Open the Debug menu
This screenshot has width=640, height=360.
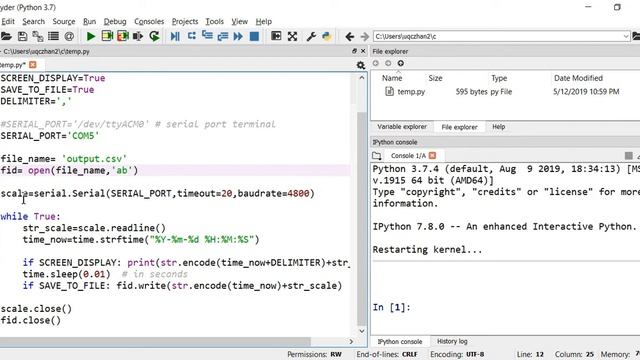115,22
